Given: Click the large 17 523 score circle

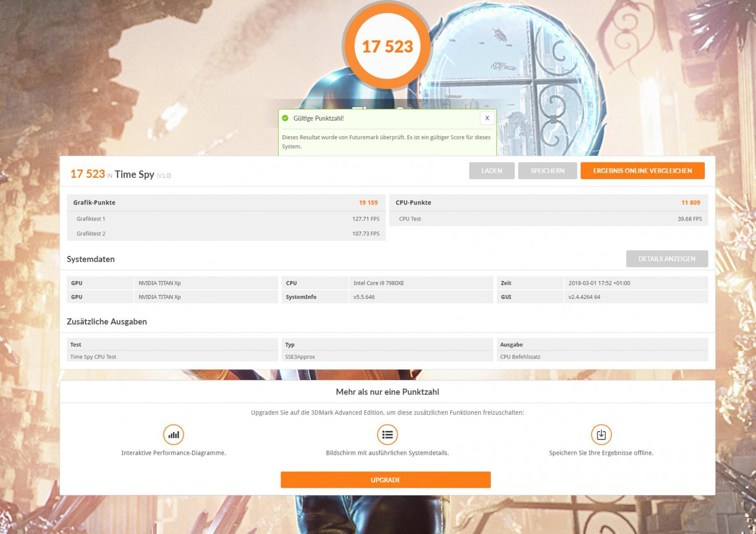Looking at the screenshot, I should point(387,46).
